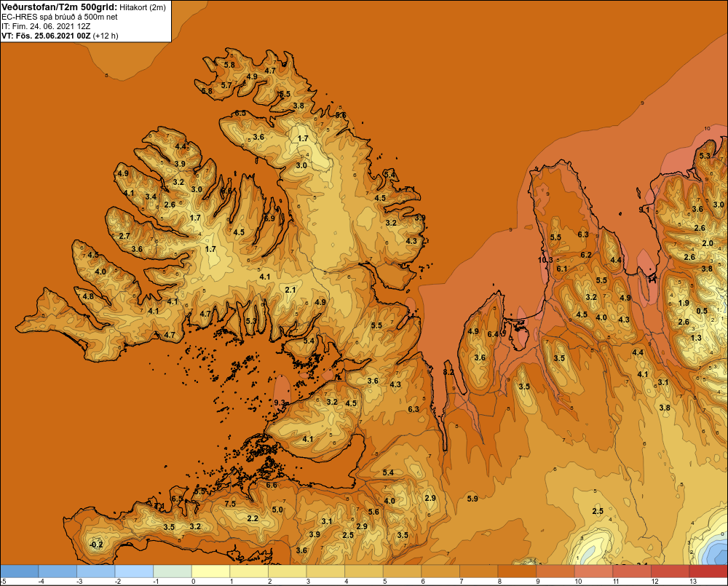728x586 pixels.
Task: Click the '13' tick label on the color scale
Action: click(693, 582)
